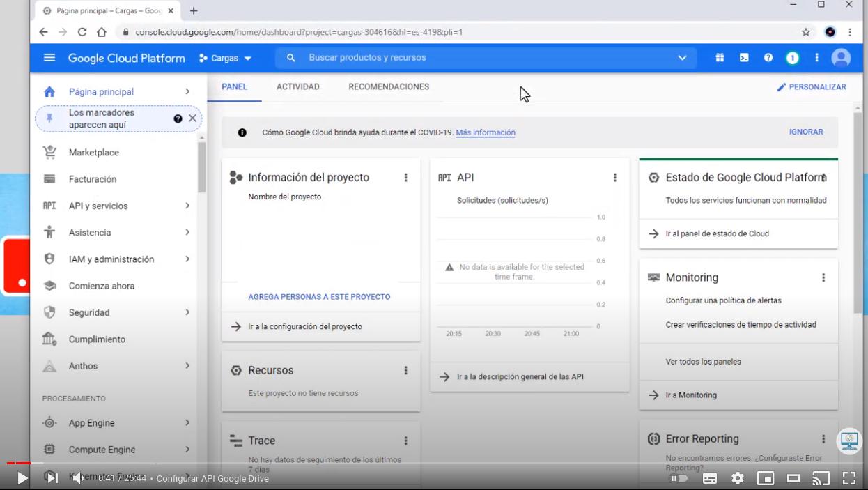Open options menu for the Trace card
868x490 pixels.
coord(405,441)
